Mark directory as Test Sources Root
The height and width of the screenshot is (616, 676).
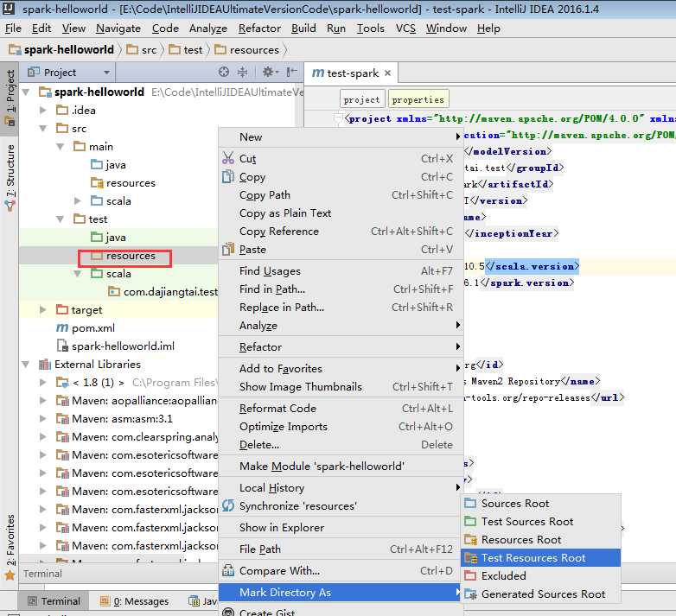click(x=541, y=521)
